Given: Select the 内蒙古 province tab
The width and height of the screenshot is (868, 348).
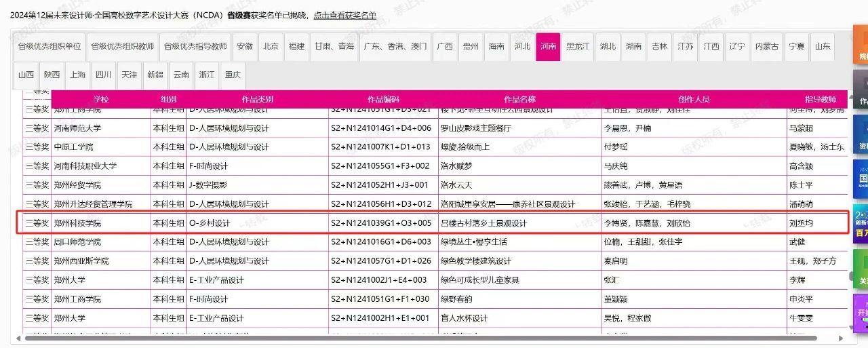Looking at the screenshot, I should [767, 47].
